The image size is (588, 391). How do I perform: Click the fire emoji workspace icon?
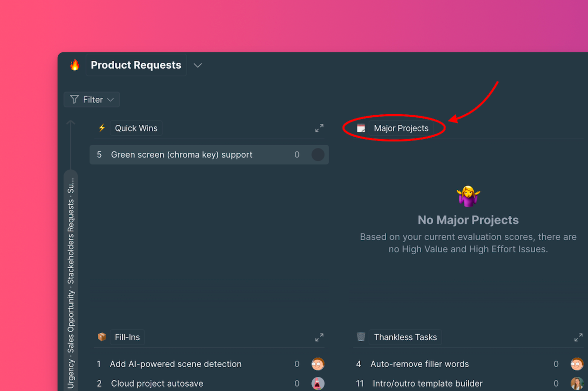75,65
